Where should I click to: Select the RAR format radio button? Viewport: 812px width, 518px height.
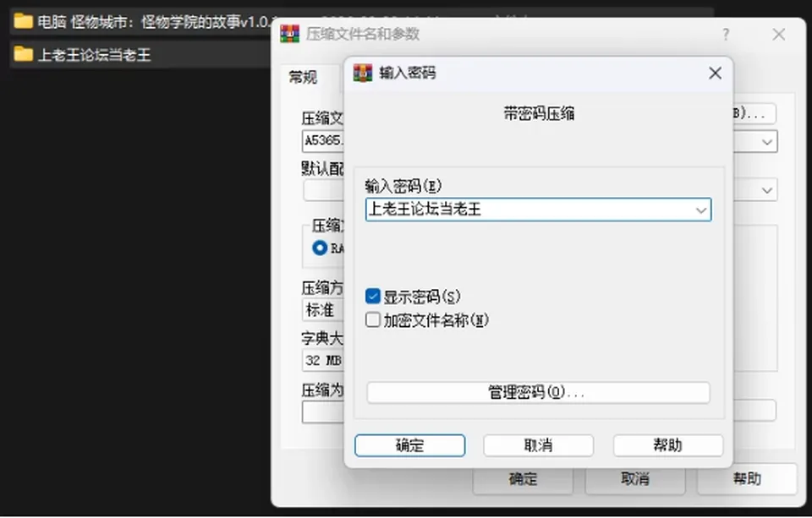coord(320,248)
